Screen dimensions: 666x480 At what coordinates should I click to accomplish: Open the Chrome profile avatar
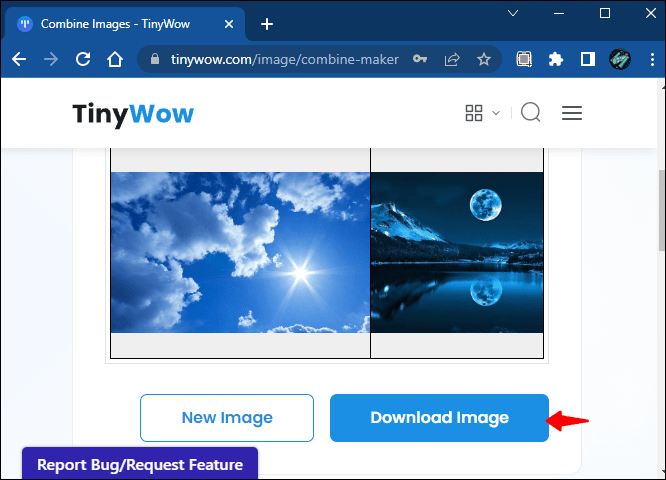click(620, 59)
